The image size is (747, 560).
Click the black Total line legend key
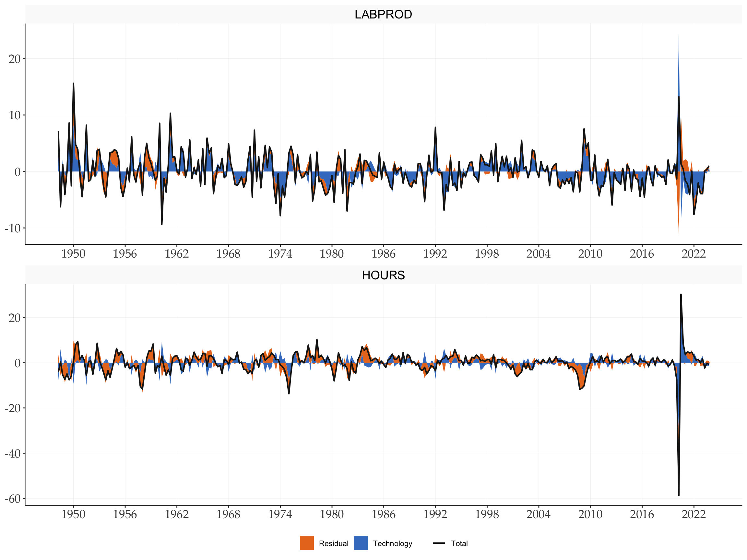click(x=439, y=543)
